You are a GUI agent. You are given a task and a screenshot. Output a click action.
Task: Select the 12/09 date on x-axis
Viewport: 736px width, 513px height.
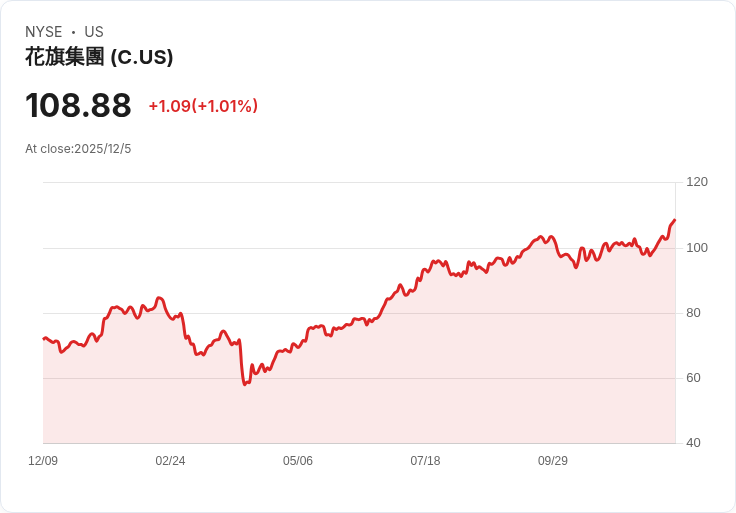[43, 461]
